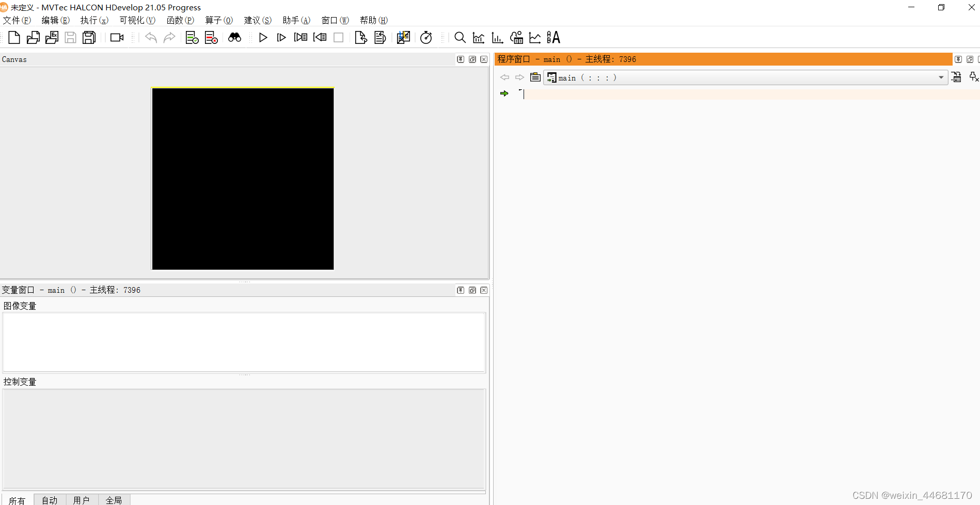Select the 自动 variables tab
The height and width of the screenshot is (505, 980).
(50, 500)
